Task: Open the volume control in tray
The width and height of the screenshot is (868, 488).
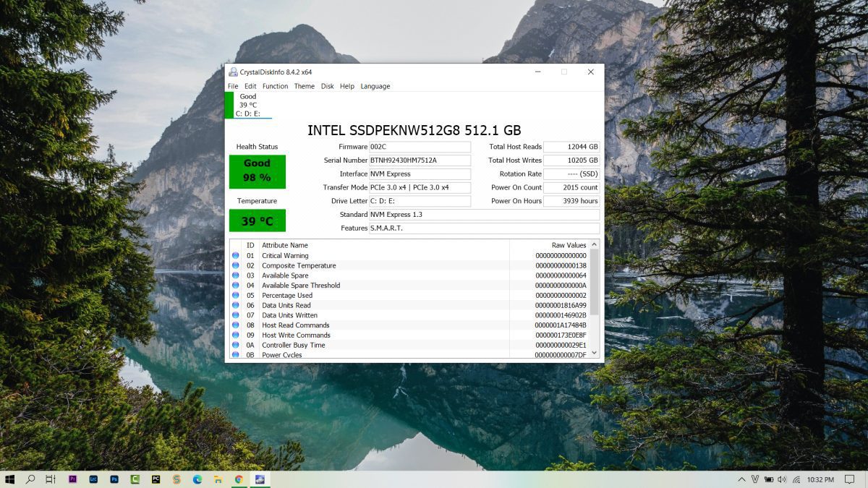Action: 782,479
